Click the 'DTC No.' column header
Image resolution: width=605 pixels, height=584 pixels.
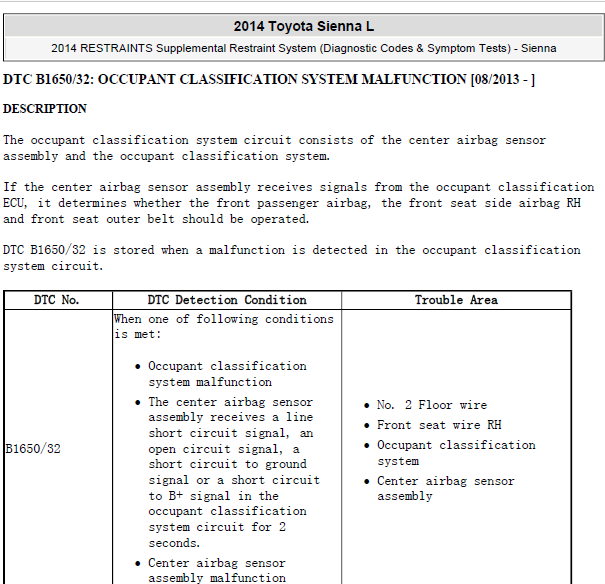57,300
